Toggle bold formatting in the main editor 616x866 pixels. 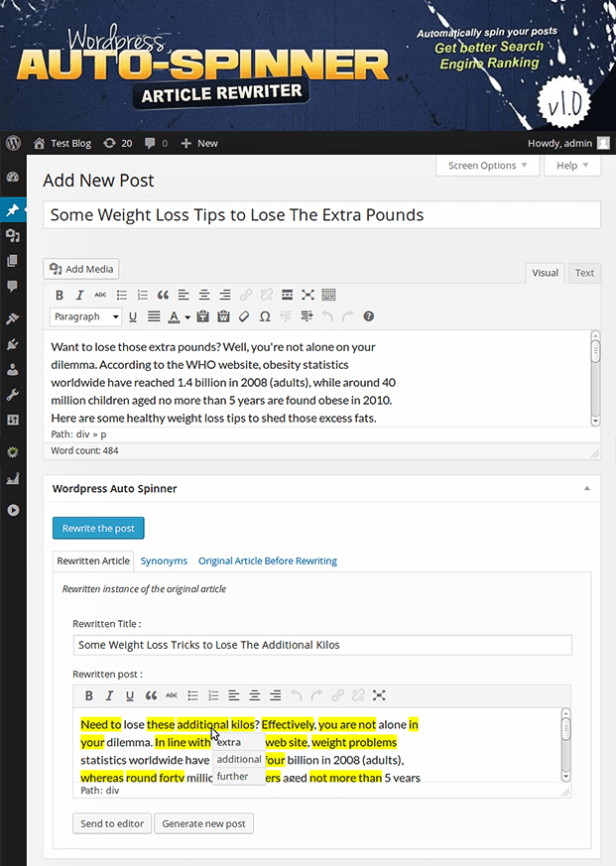(59, 295)
